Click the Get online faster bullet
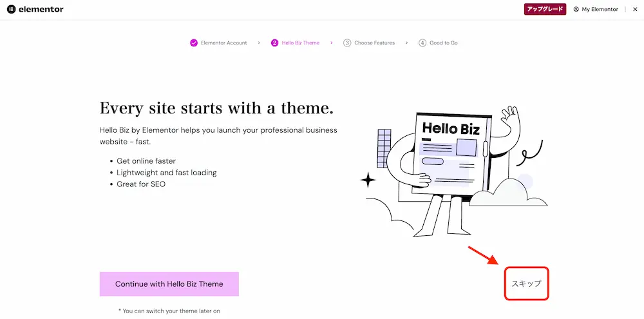The height and width of the screenshot is (319, 644). click(146, 160)
